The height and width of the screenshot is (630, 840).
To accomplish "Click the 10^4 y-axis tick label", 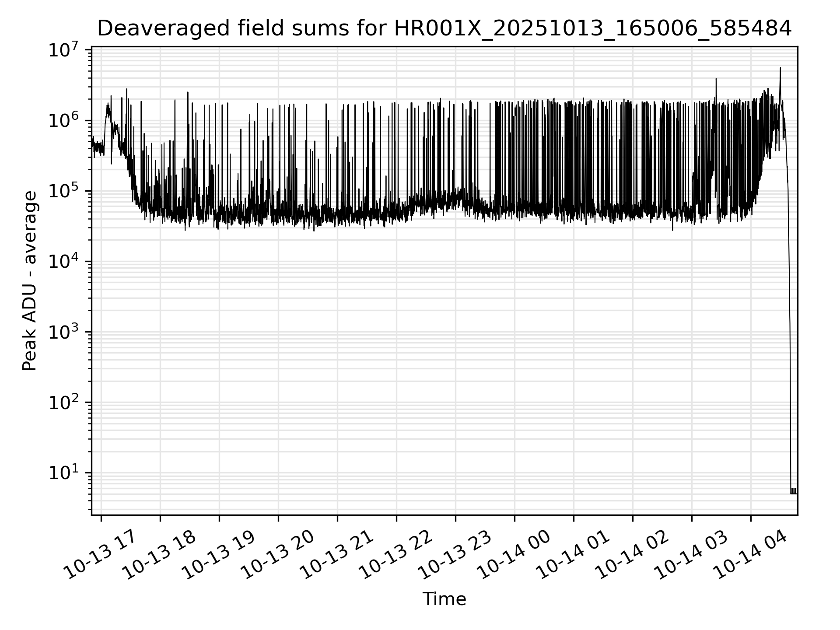I will (x=63, y=261).
